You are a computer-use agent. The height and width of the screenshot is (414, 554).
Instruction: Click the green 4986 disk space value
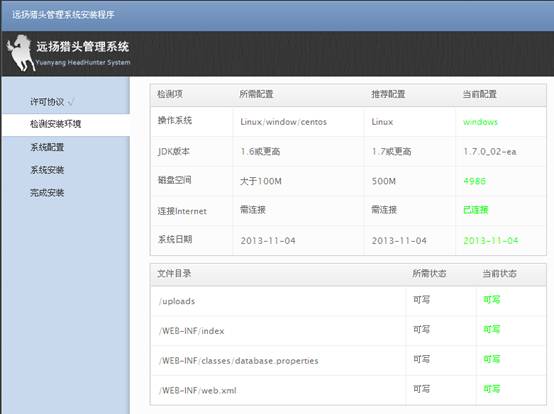click(x=475, y=181)
